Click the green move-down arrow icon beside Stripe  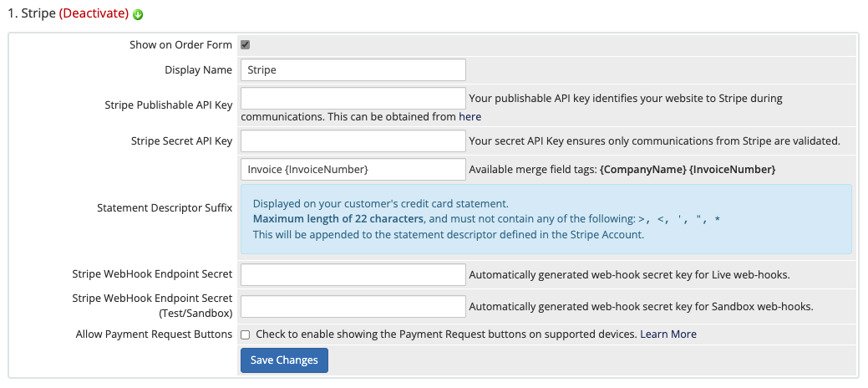(x=138, y=14)
